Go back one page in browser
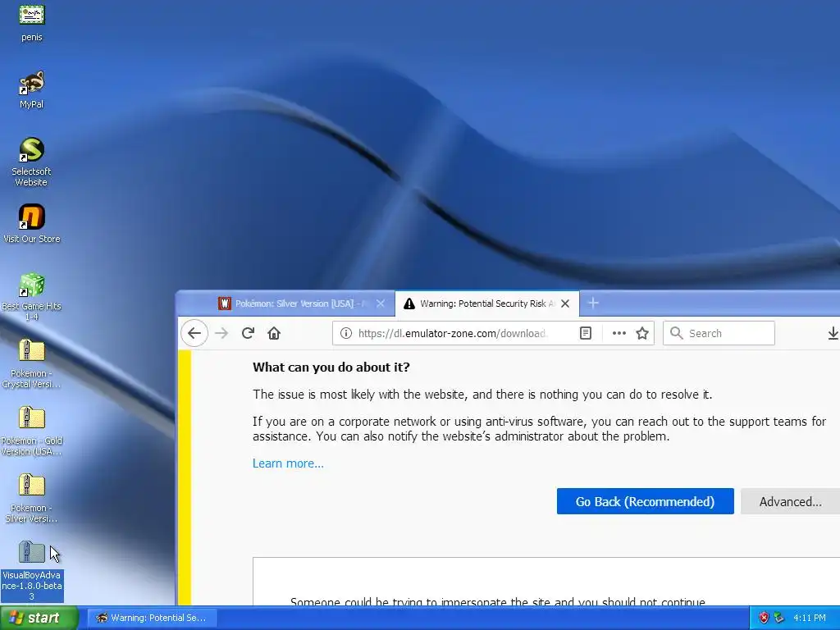 pos(194,333)
